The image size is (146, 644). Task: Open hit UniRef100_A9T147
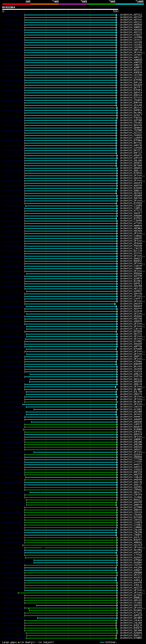[131, 17]
